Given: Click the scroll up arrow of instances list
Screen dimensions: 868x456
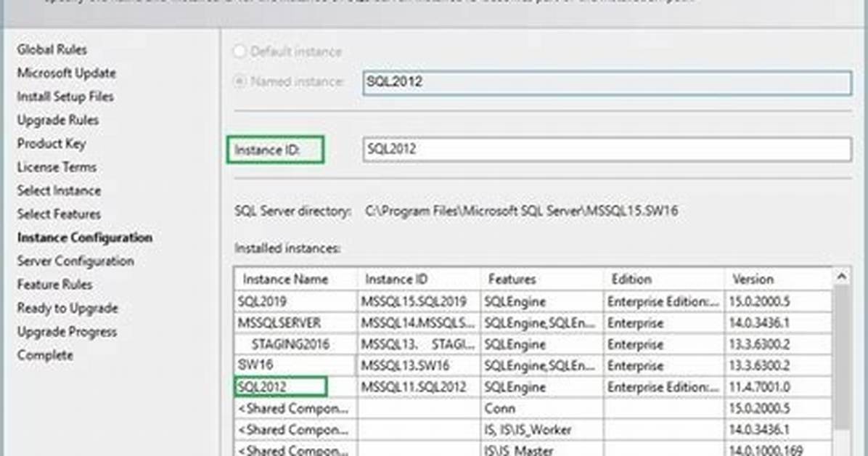Looking at the screenshot, I should (x=841, y=277).
